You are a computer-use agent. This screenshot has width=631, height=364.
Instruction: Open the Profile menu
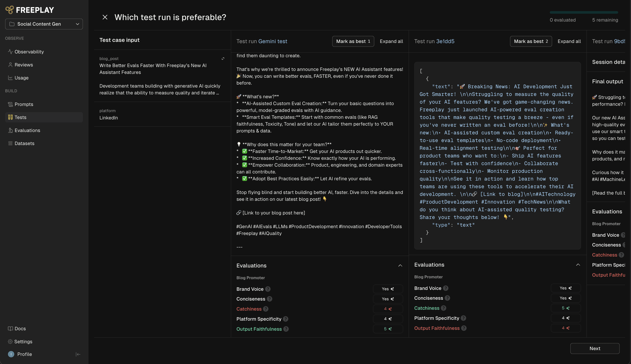20,354
